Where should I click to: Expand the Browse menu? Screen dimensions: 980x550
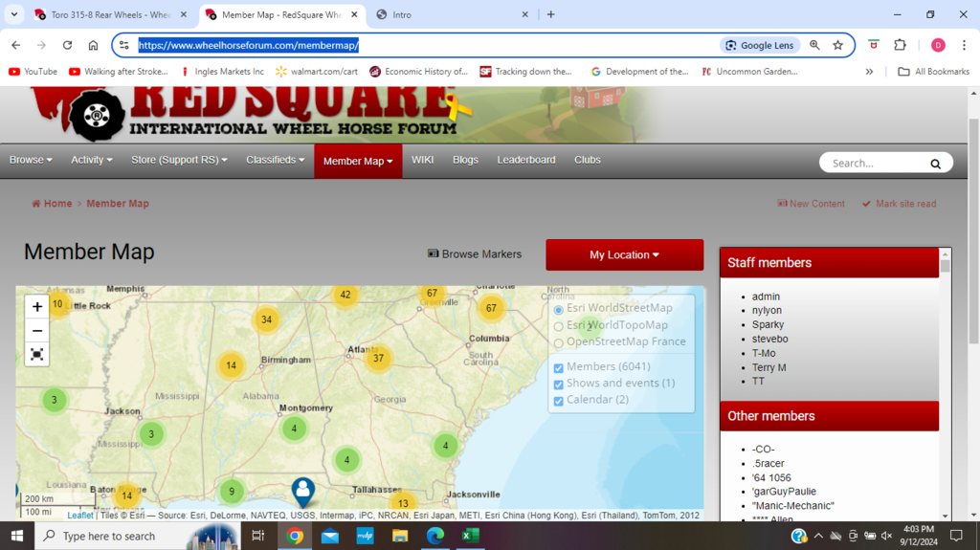pyautogui.click(x=31, y=160)
